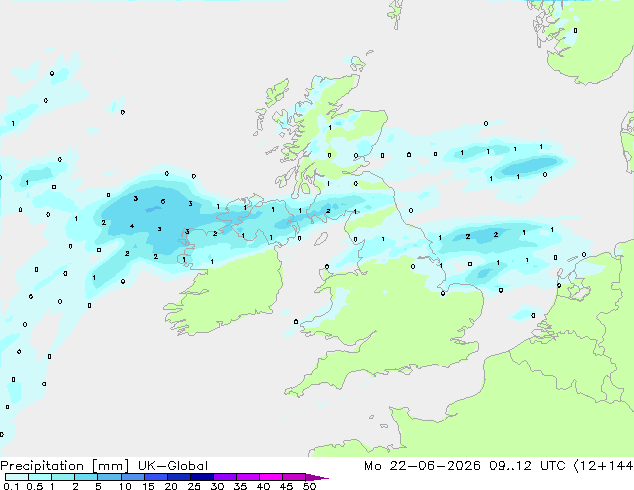The height and width of the screenshot is (490, 634).
Task: Click the 2–5 mm legend color swatch
Action: (86, 477)
